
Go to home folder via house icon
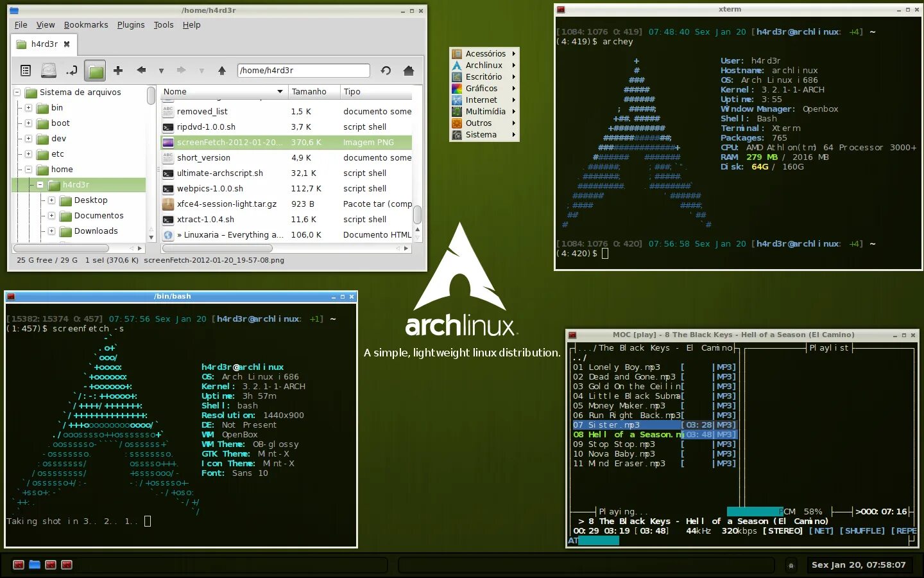pyautogui.click(x=409, y=71)
